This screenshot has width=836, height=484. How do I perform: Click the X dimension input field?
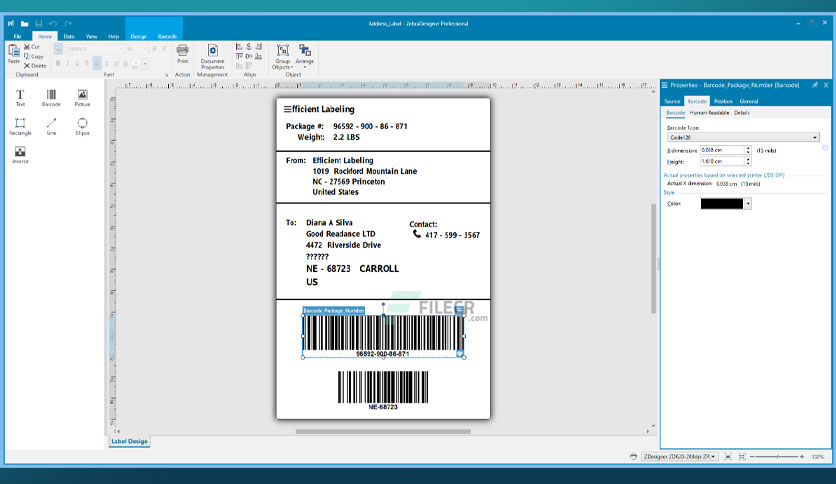tap(722, 150)
